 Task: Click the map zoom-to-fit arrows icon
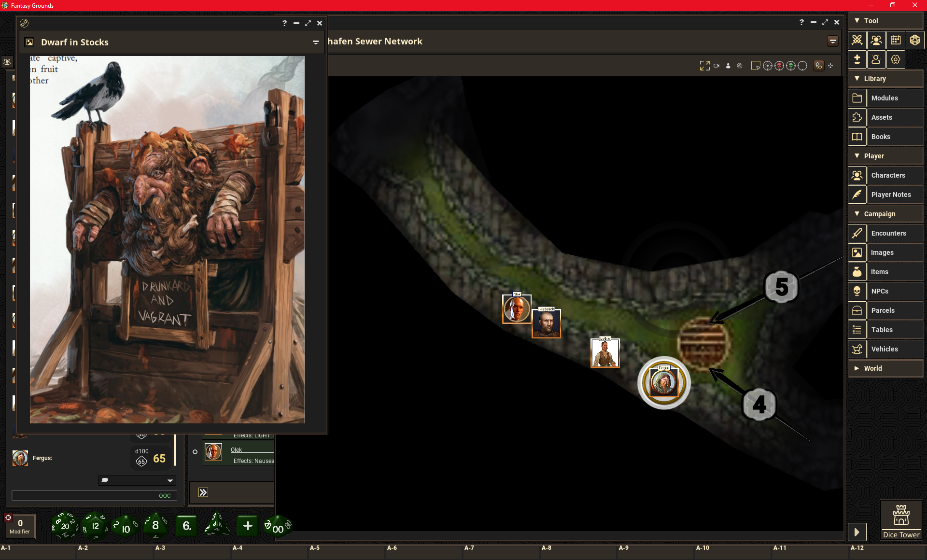[704, 66]
